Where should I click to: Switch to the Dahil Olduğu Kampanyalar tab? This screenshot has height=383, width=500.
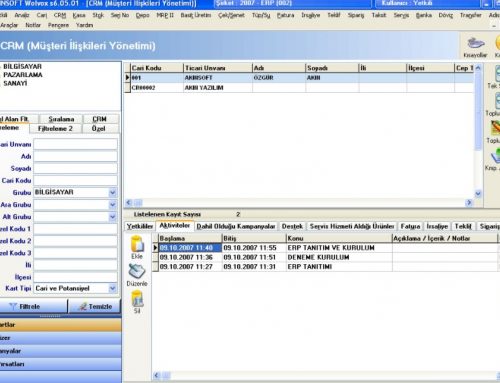pos(236,226)
